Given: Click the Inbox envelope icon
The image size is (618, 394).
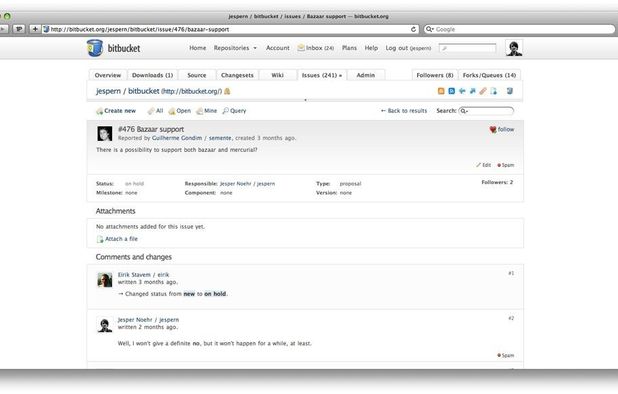Looking at the screenshot, I should pyautogui.click(x=301, y=48).
